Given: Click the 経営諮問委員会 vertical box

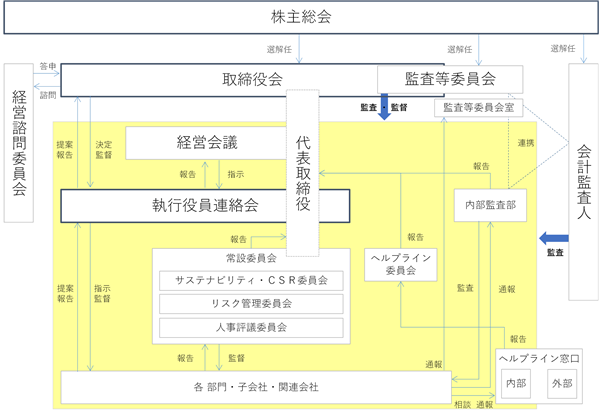Looking at the screenshot, I should click(19, 143).
